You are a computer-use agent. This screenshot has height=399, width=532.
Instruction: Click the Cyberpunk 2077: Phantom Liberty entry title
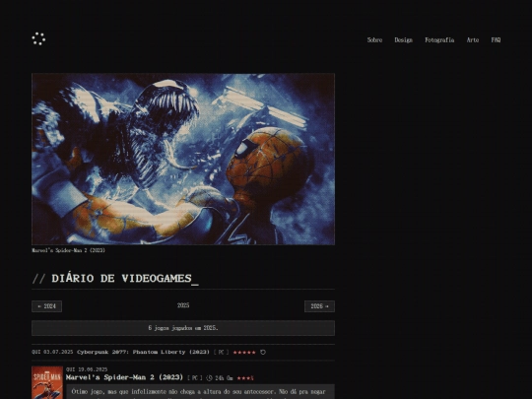143,352
